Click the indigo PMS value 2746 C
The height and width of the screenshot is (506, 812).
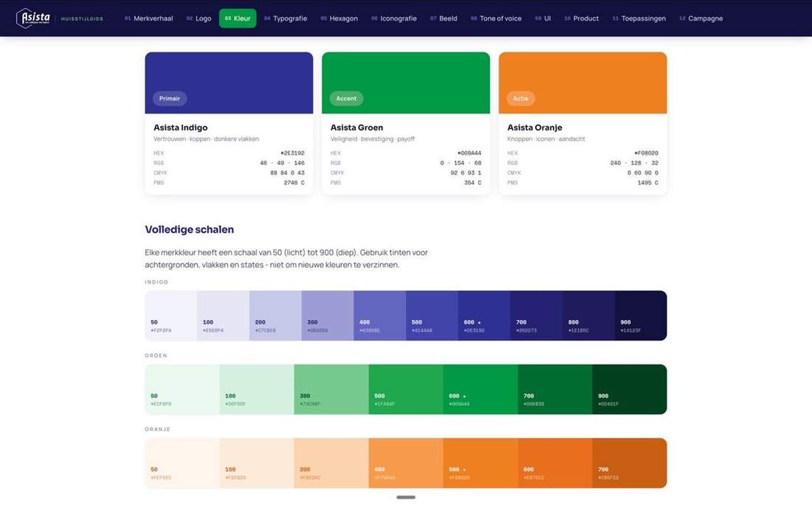[x=294, y=183]
